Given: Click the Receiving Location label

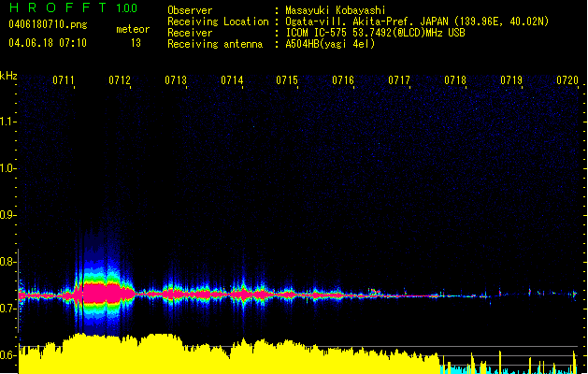Looking at the screenshot, I should coord(218,22).
